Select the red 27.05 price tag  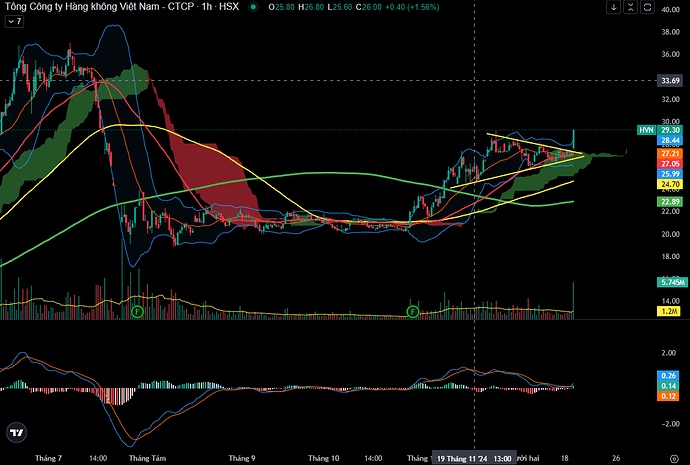pyautogui.click(x=670, y=164)
